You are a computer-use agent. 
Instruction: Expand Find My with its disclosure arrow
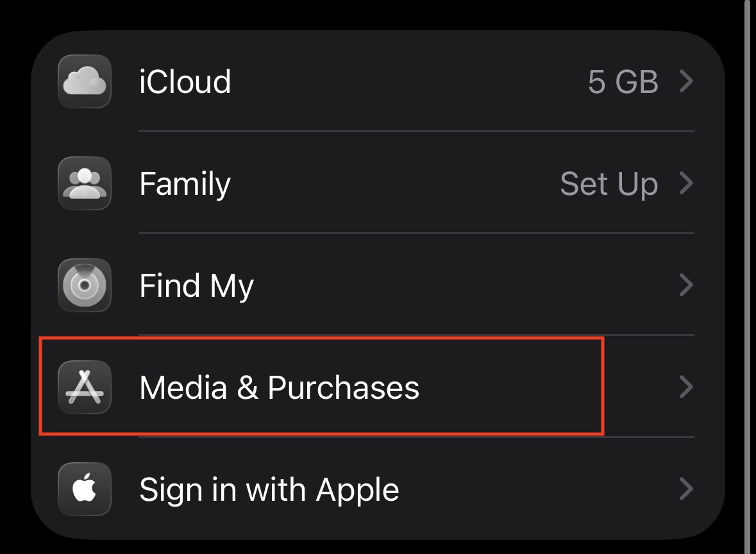click(687, 285)
